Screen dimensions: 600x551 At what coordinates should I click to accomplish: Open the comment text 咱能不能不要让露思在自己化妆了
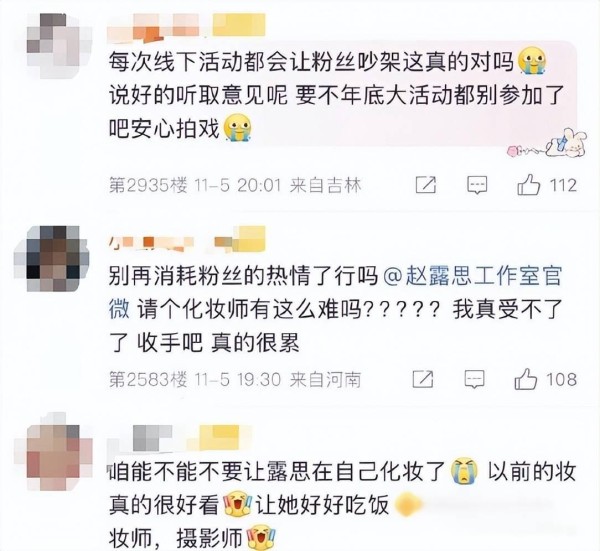coord(277,471)
